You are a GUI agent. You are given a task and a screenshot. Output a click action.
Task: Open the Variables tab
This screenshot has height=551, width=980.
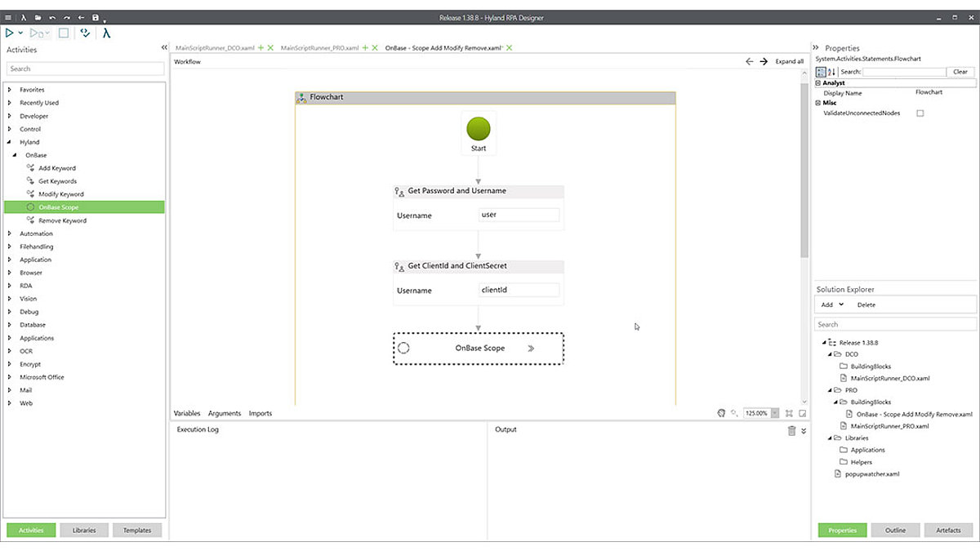click(187, 413)
